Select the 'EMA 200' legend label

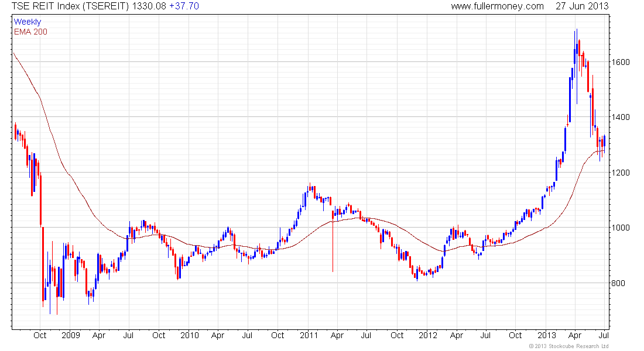pos(30,32)
